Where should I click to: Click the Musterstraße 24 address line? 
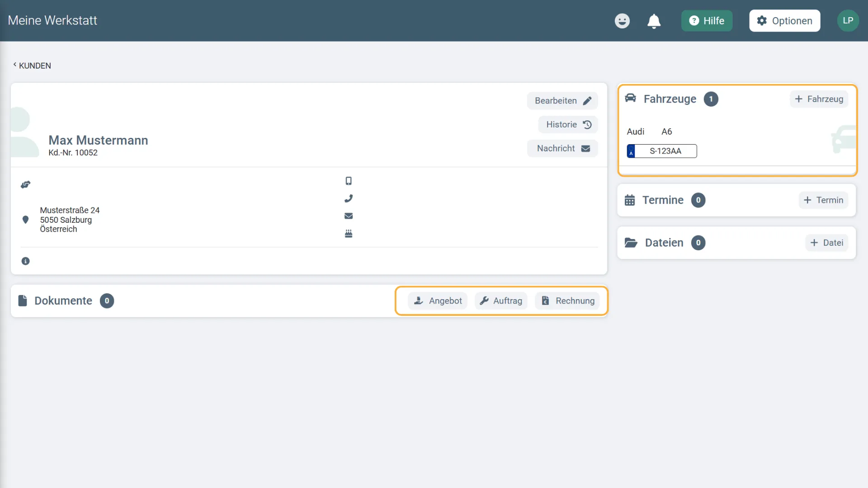pos(70,210)
